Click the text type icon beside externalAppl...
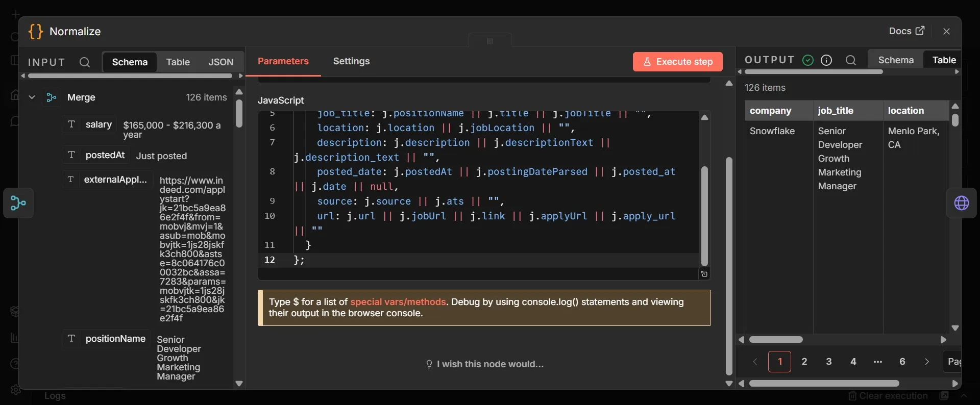The height and width of the screenshot is (405, 980). pos(71,180)
